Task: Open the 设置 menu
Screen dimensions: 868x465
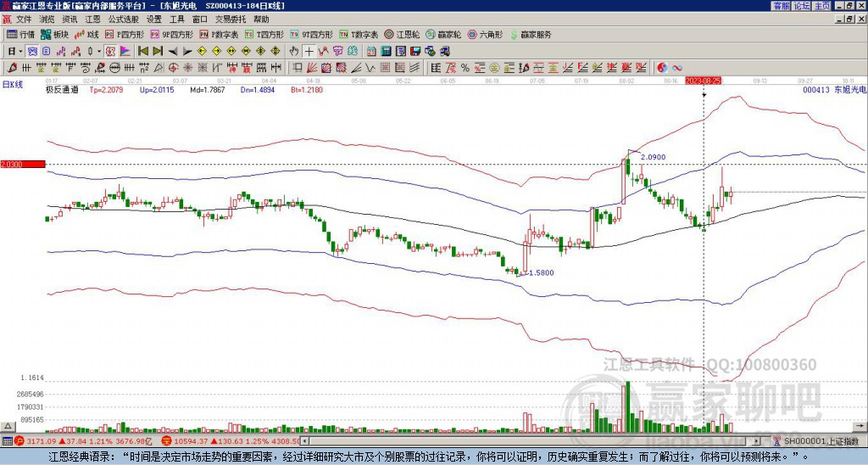Action: point(154,20)
